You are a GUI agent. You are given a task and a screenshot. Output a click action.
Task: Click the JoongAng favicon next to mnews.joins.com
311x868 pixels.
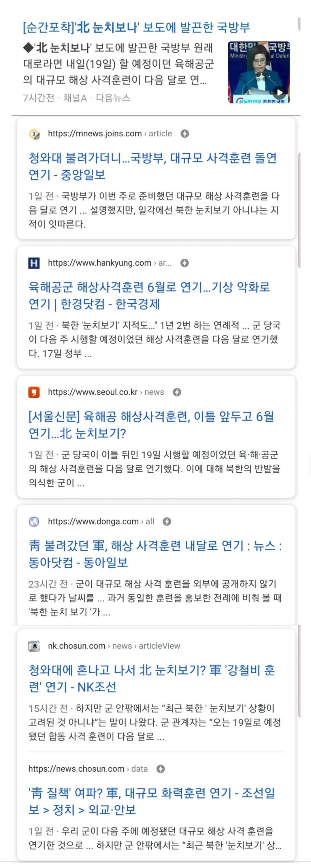click(34, 134)
